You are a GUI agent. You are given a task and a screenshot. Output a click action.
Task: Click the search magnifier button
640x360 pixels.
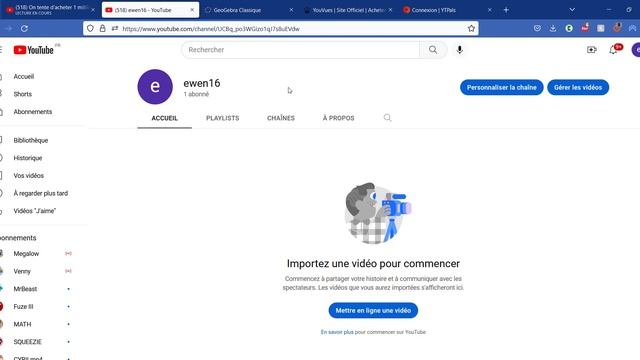click(x=433, y=50)
